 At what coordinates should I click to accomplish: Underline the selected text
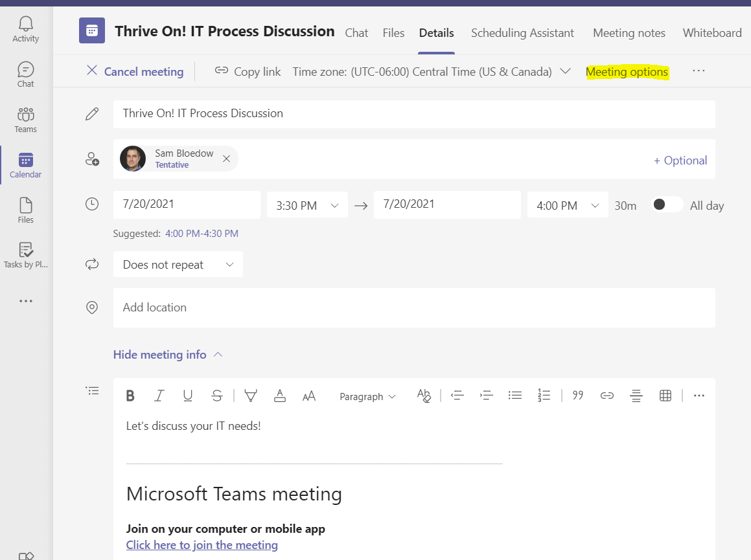tap(188, 396)
